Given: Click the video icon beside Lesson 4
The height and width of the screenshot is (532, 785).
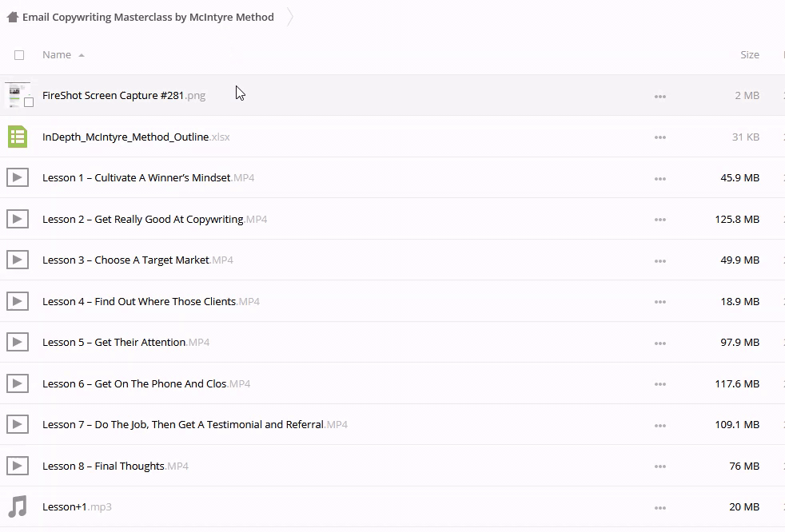Looking at the screenshot, I should [x=18, y=301].
